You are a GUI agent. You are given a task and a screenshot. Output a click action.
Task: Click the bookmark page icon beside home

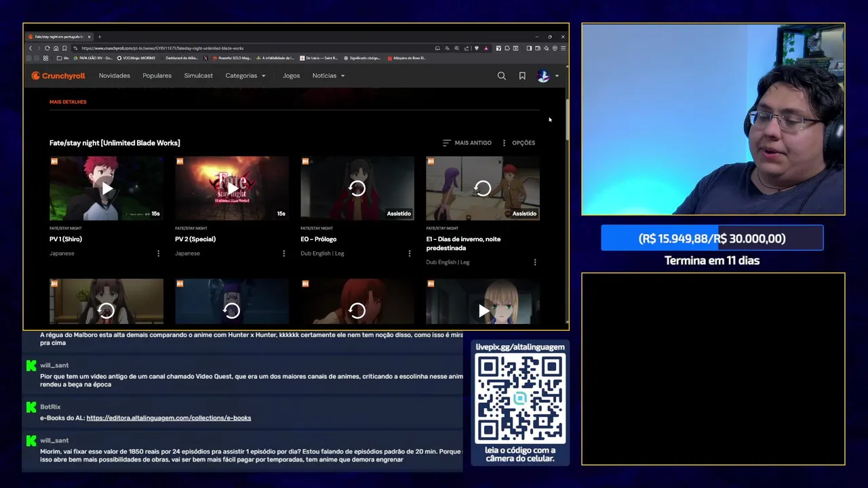coord(64,48)
